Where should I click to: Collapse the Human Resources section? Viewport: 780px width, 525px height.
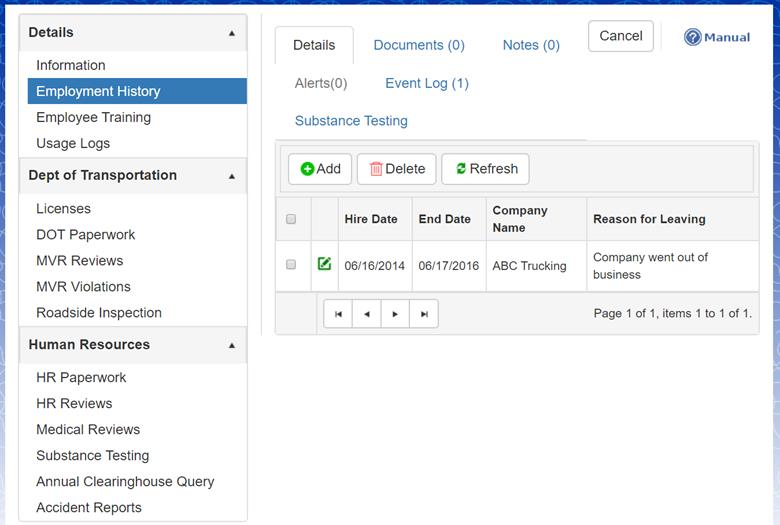coord(232,345)
